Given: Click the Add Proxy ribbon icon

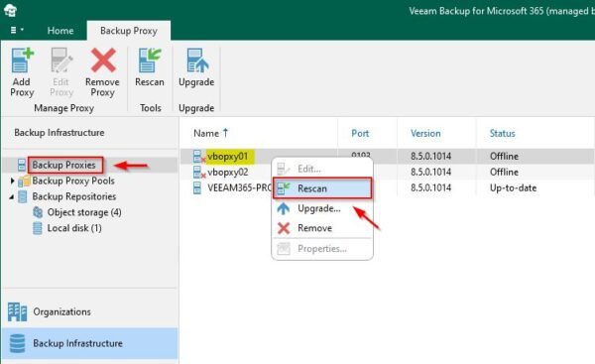Looking at the screenshot, I should [x=23, y=60].
